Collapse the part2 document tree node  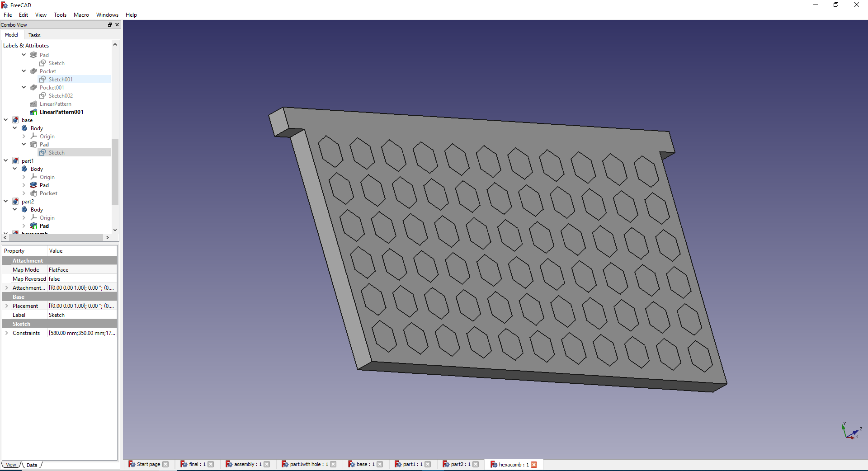6,201
